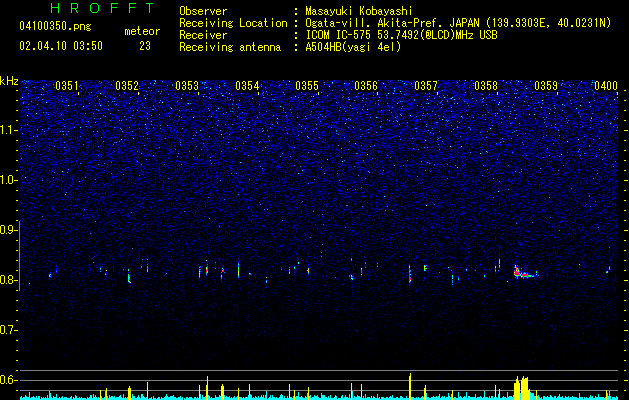Click the Receiving antenna label
This screenshot has width=629, height=400.
(230, 47)
